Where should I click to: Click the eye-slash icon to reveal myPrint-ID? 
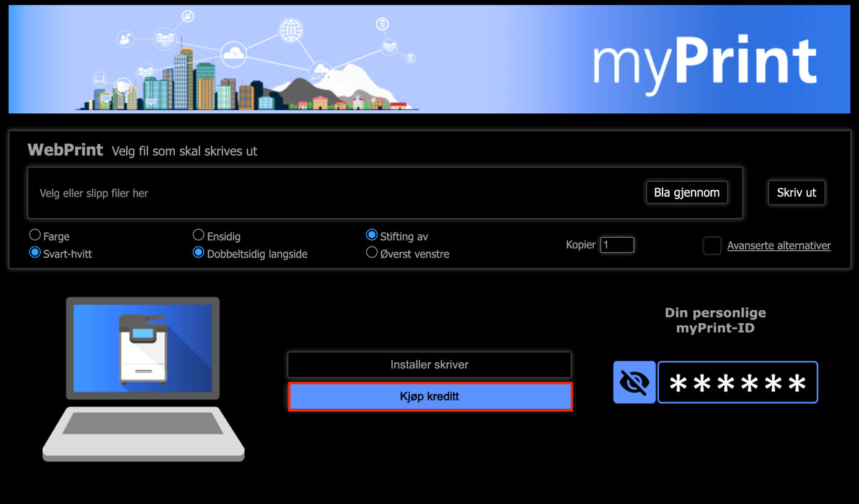634,382
